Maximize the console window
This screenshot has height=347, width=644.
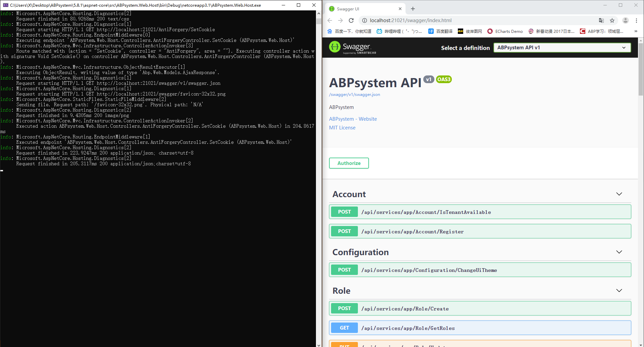point(299,5)
